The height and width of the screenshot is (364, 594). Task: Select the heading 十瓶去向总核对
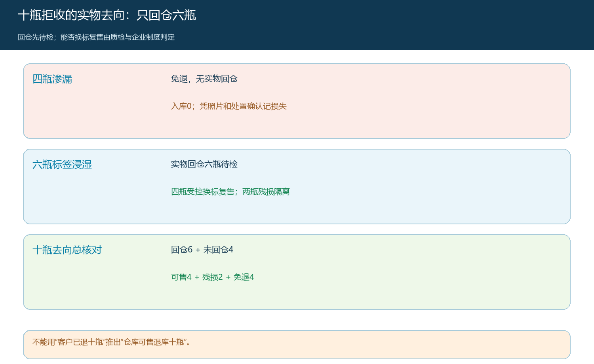tap(67, 250)
